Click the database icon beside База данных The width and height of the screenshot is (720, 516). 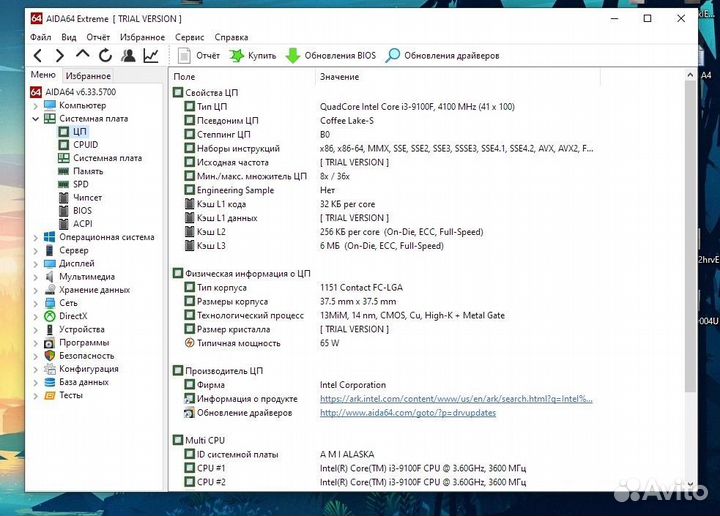pos(50,382)
